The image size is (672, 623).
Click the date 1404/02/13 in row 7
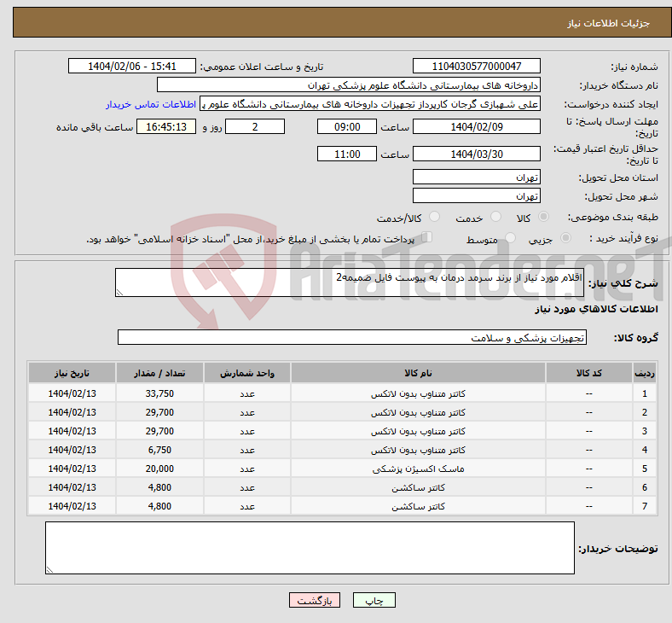(72, 506)
